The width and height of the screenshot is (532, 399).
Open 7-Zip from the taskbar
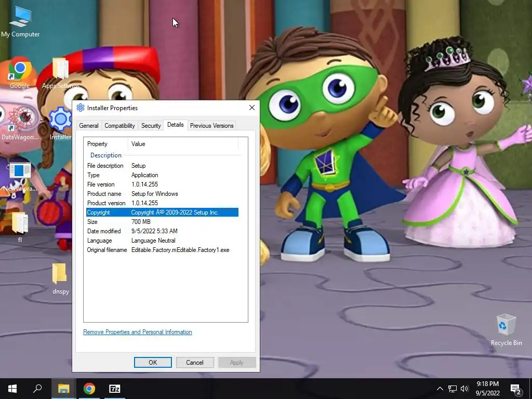[115, 389]
